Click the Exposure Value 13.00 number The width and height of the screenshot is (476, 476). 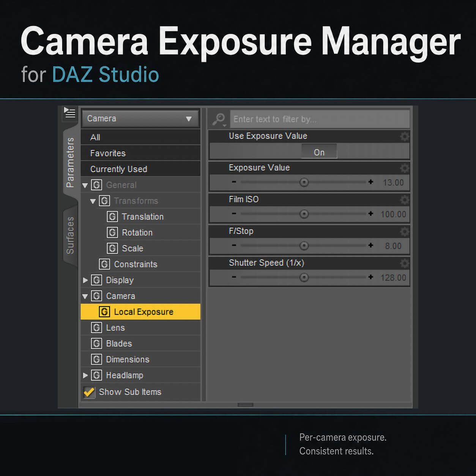393,183
